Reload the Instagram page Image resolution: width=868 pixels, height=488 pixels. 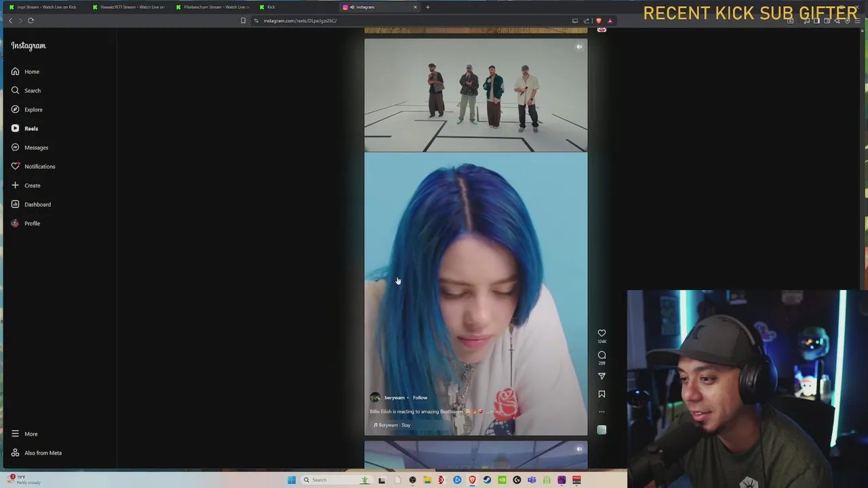point(31,20)
